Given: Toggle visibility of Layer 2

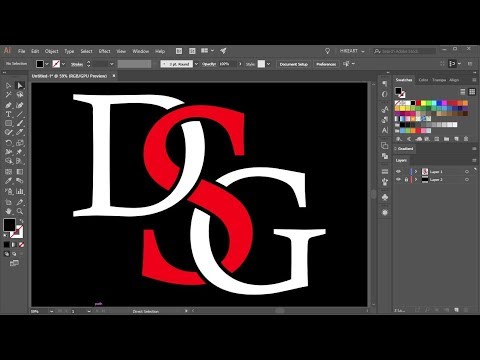Looking at the screenshot, I should tap(398, 180).
